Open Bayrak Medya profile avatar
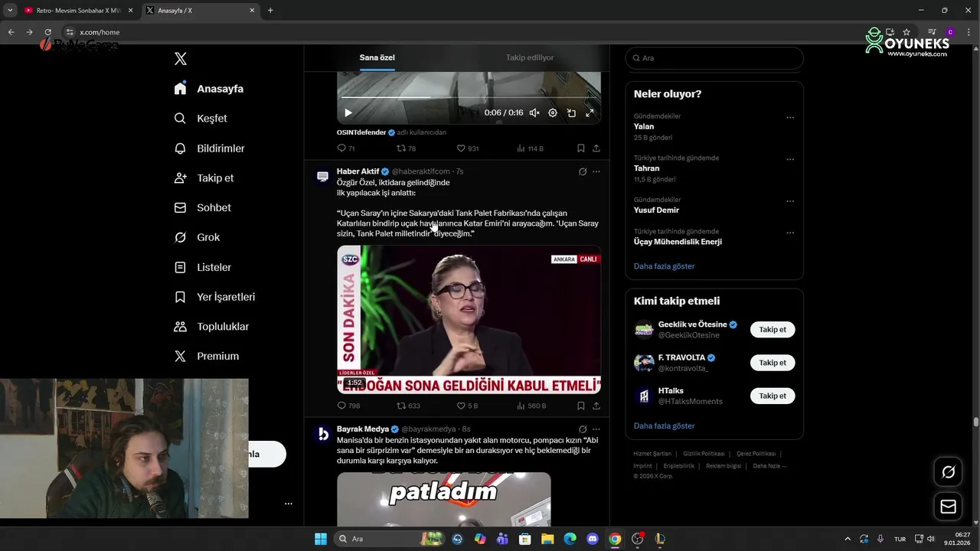Image resolution: width=980 pixels, height=551 pixels. click(323, 434)
